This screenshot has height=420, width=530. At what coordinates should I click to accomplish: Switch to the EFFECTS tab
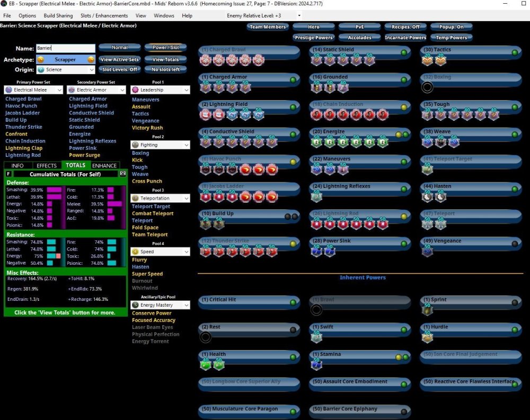[x=47, y=166]
